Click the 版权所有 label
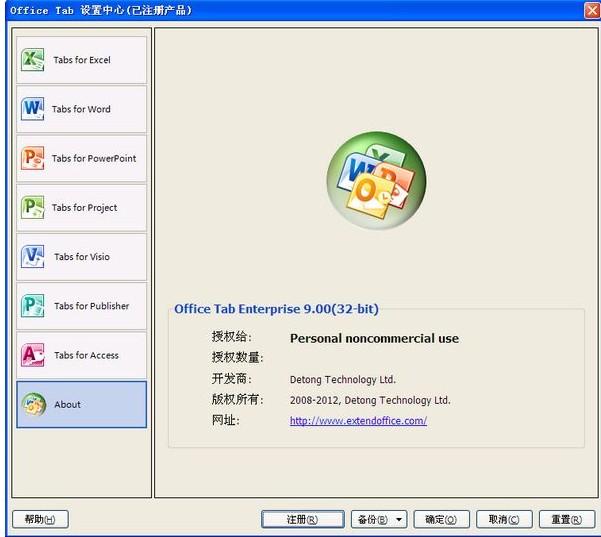 click(238, 399)
